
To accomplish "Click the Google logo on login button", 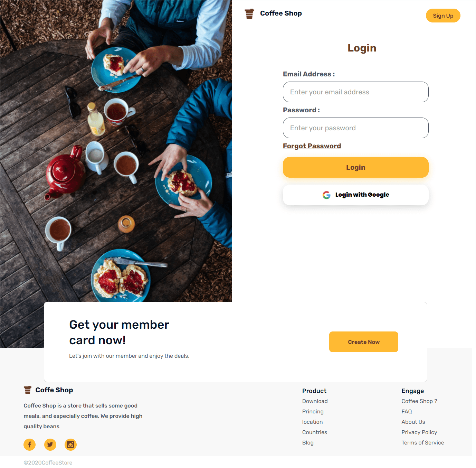I will point(326,195).
